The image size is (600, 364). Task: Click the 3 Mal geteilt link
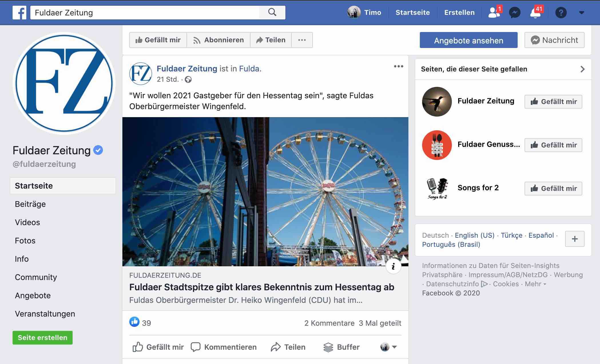pos(380,323)
